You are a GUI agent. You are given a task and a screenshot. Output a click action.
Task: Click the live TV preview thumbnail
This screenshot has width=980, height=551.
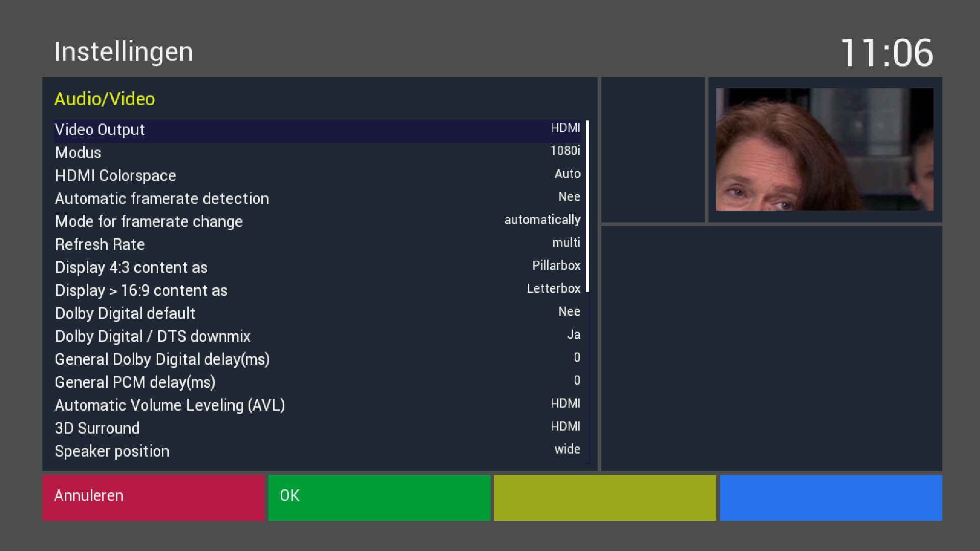pyautogui.click(x=824, y=149)
